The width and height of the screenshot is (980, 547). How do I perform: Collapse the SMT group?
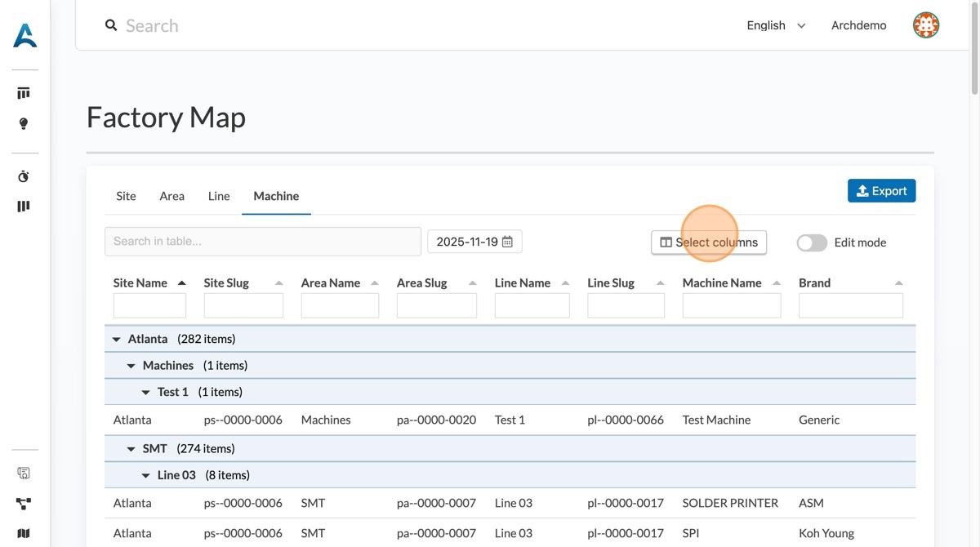coord(131,449)
